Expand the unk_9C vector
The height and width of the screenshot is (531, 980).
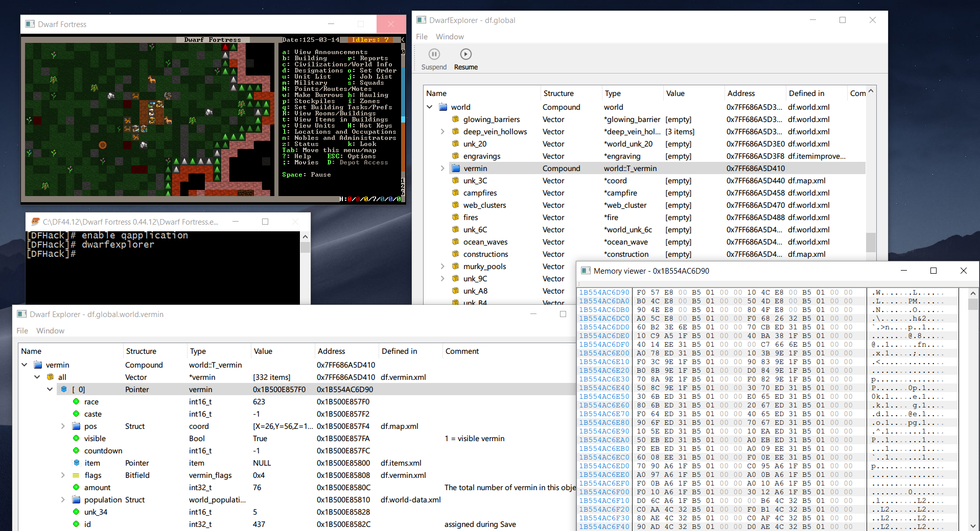(442, 279)
